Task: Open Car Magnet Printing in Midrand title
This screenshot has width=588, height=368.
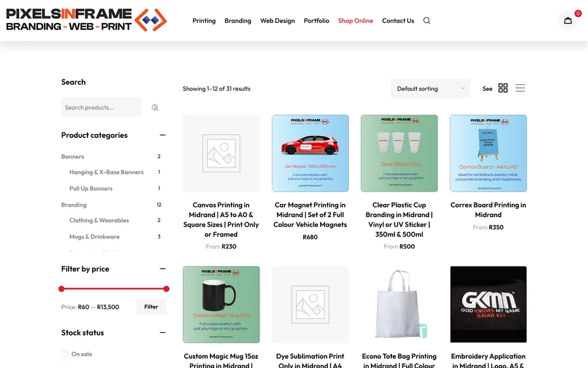Action: [310, 214]
